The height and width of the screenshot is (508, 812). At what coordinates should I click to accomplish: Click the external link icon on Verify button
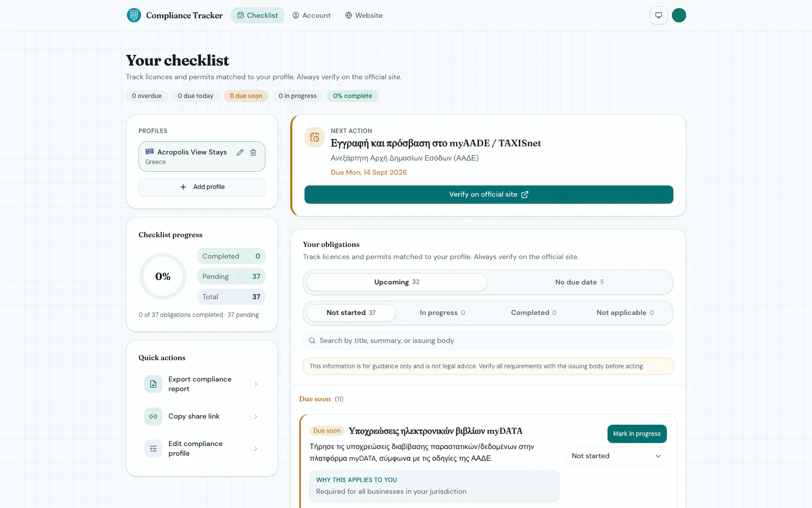coord(525,195)
